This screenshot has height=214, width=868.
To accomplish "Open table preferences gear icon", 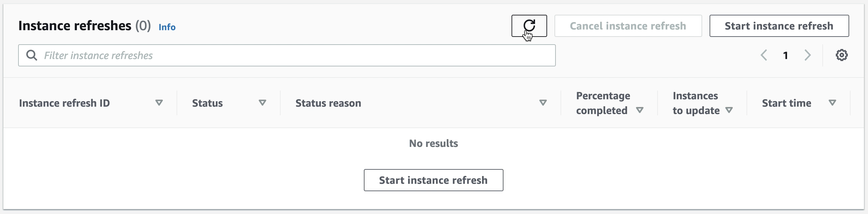I will point(841,55).
